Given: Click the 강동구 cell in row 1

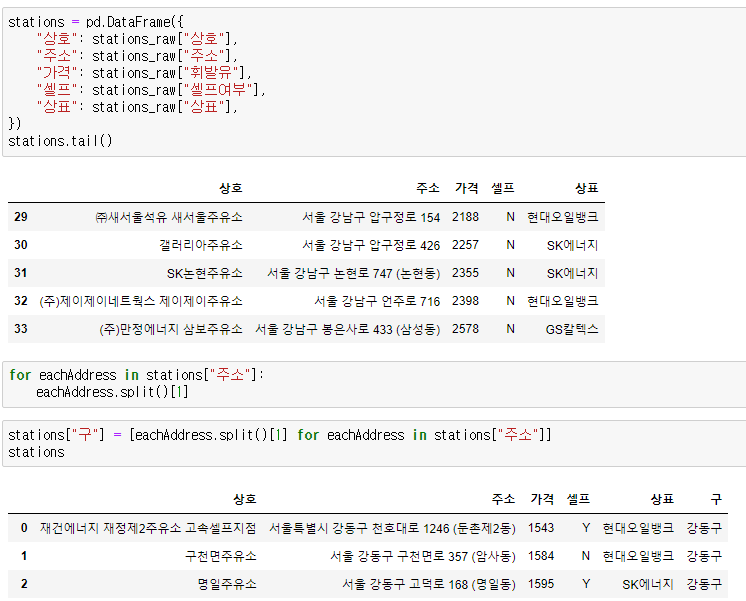Looking at the screenshot, I should [704, 556].
